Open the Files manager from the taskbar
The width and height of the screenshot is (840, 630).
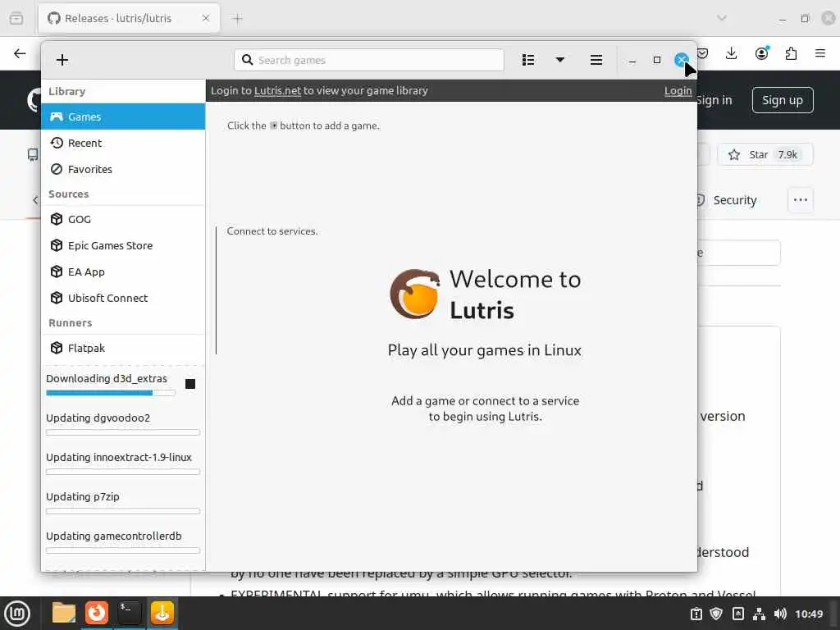[x=63, y=613]
